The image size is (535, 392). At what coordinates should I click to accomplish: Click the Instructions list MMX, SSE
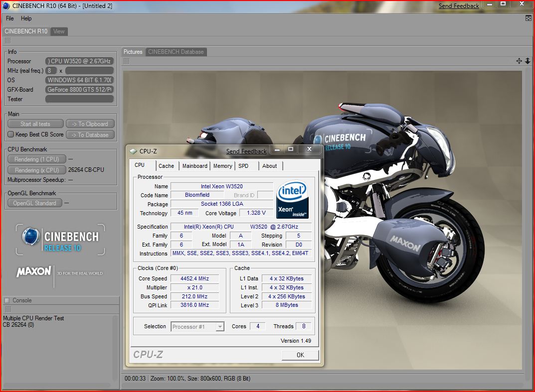tap(241, 253)
